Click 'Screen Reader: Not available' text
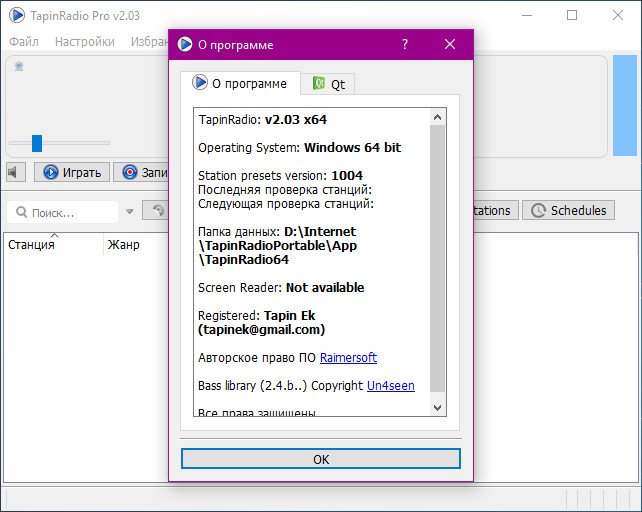This screenshot has width=642, height=512. [x=281, y=288]
